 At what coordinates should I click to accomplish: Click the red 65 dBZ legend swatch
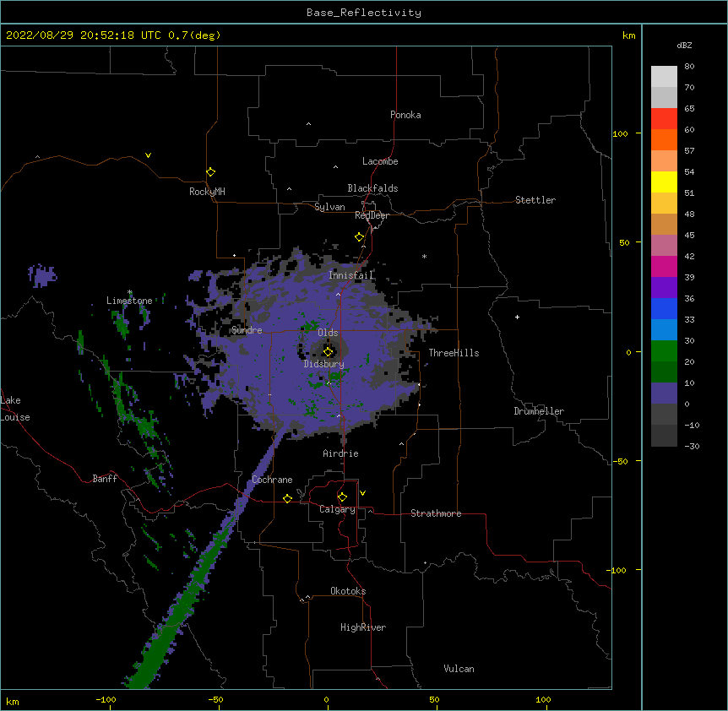664,119
